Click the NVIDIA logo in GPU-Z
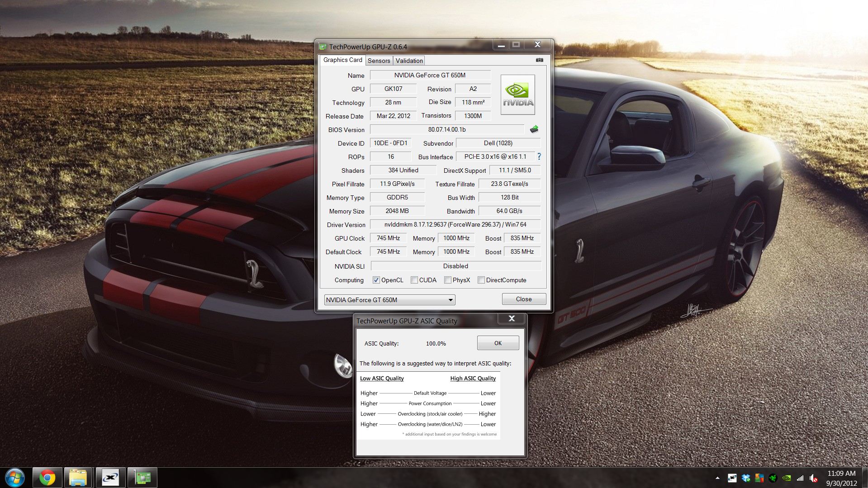This screenshot has height=488, width=868. 518,95
